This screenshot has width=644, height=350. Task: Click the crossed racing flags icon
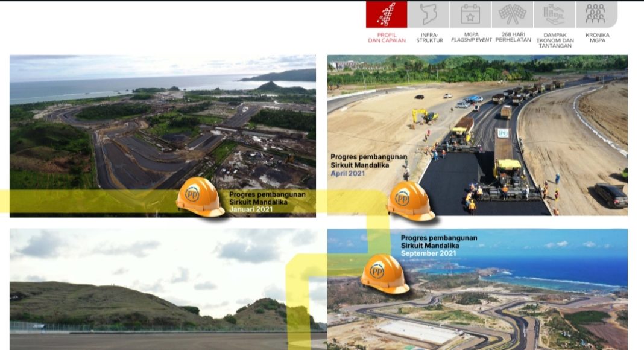tap(513, 14)
